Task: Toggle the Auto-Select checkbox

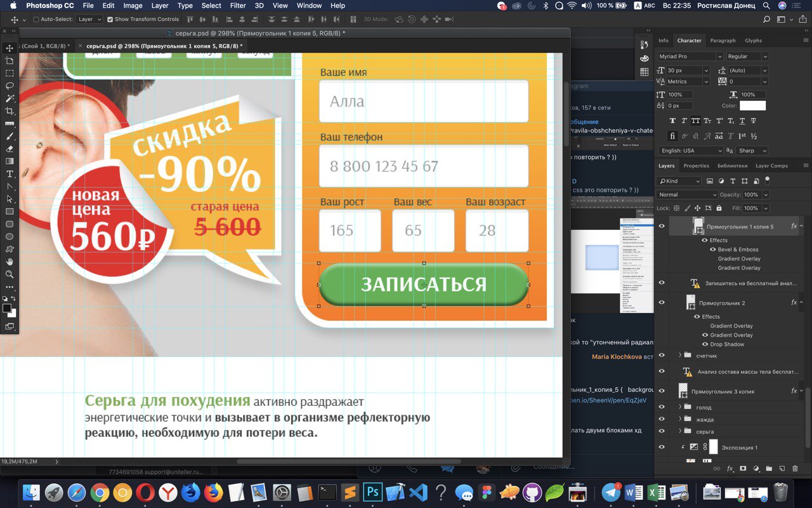Action: [x=36, y=20]
